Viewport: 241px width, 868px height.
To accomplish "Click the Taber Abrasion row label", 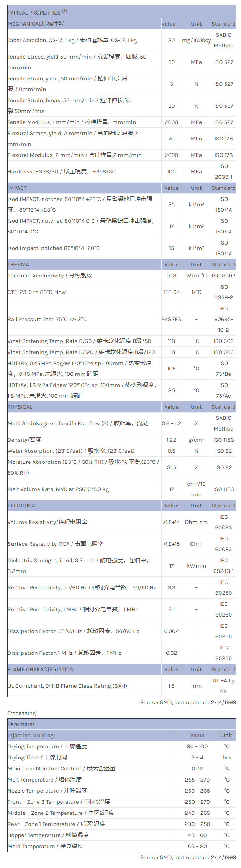I will tap(72, 40).
